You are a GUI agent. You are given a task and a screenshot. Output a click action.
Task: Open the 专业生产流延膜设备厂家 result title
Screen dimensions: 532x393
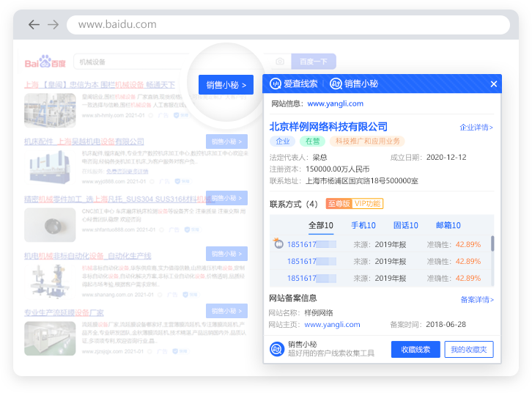(x=64, y=312)
